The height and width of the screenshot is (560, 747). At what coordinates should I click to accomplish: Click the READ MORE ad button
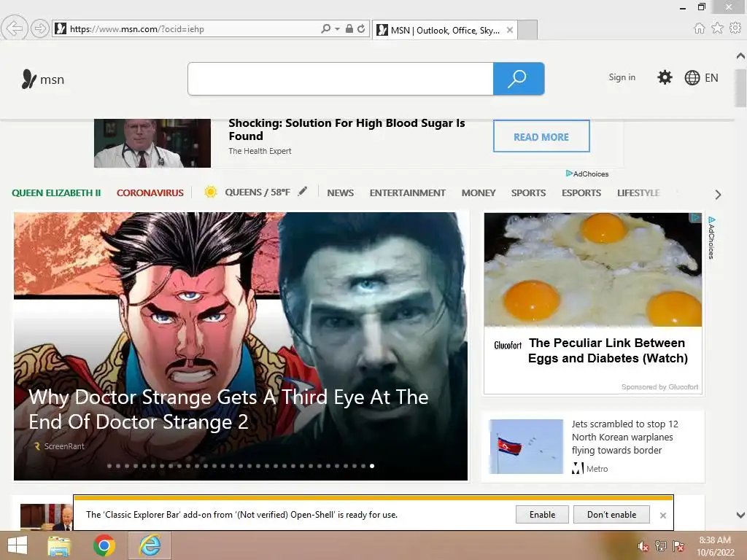pos(541,136)
